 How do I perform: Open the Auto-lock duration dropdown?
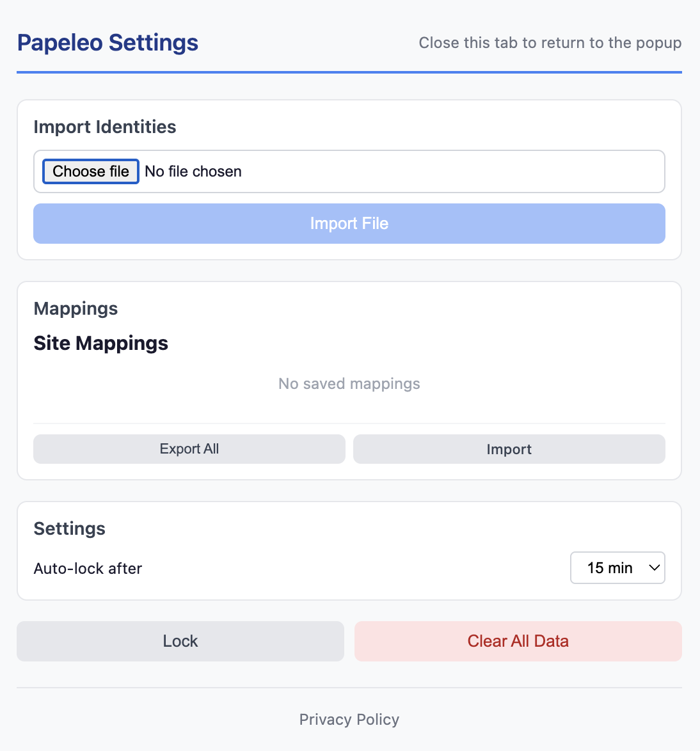(x=617, y=568)
